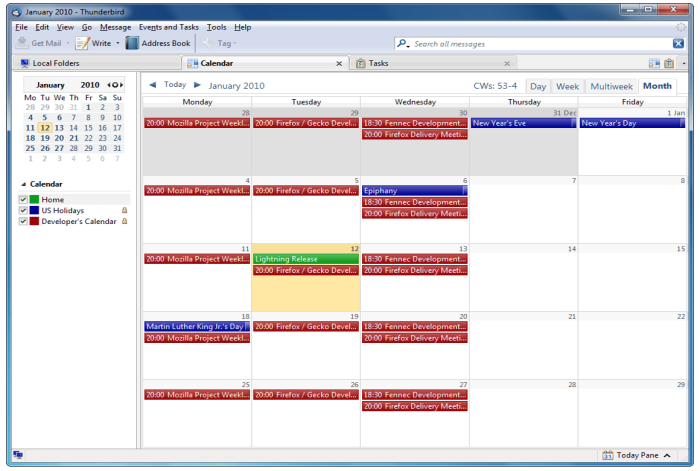Toggle the Developer's Calendar checkbox
Image resolution: width=700 pixels, height=471 pixels.
click(23, 221)
